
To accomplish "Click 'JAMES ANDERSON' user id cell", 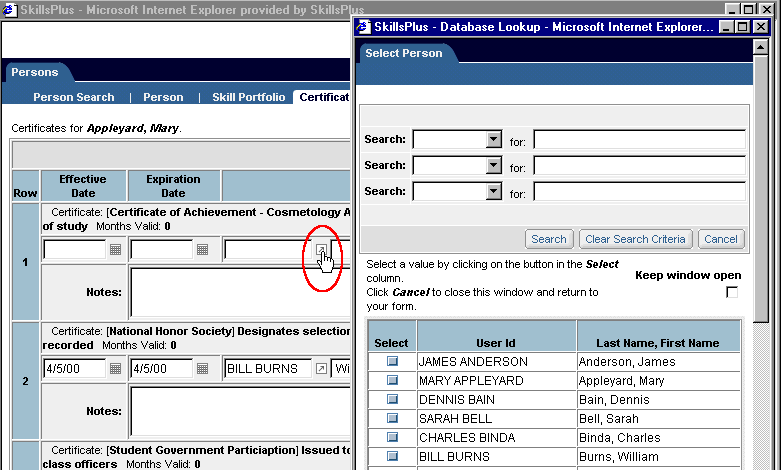I will pos(497,361).
